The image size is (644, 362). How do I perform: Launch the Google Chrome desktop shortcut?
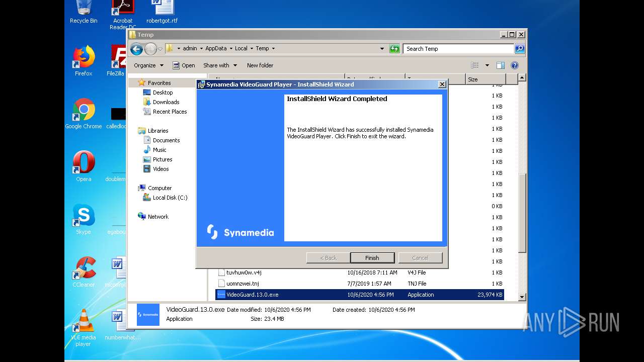[x=84, y=114]
